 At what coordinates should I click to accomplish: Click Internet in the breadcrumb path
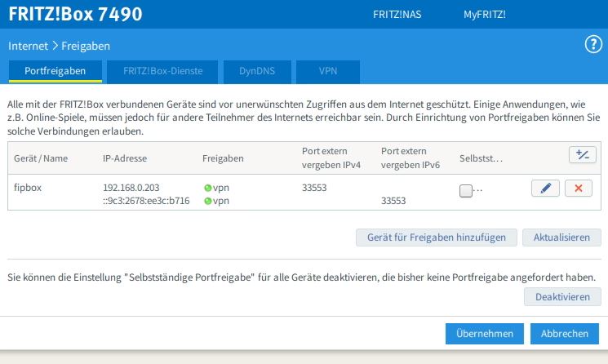(x=29, y=46)
